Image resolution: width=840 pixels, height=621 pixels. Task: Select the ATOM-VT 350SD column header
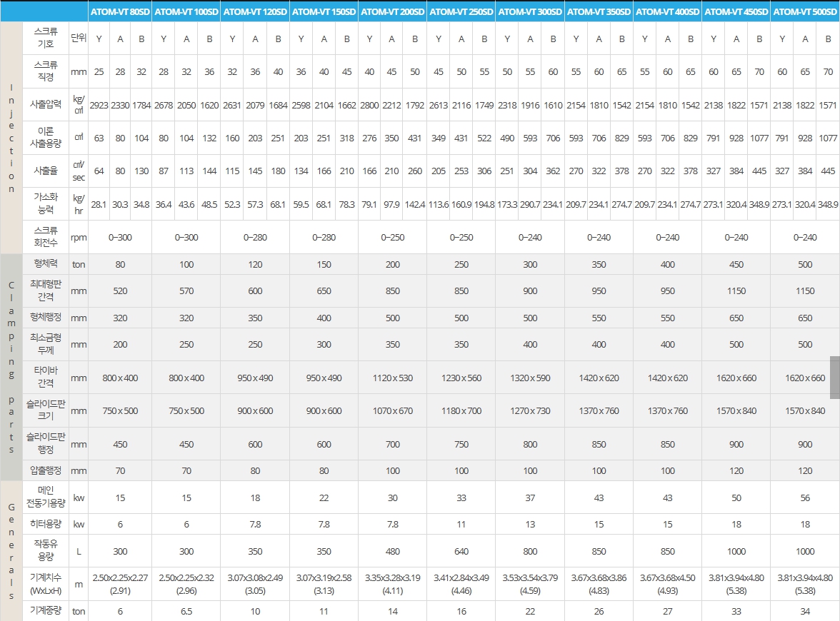tap(599, 11)
